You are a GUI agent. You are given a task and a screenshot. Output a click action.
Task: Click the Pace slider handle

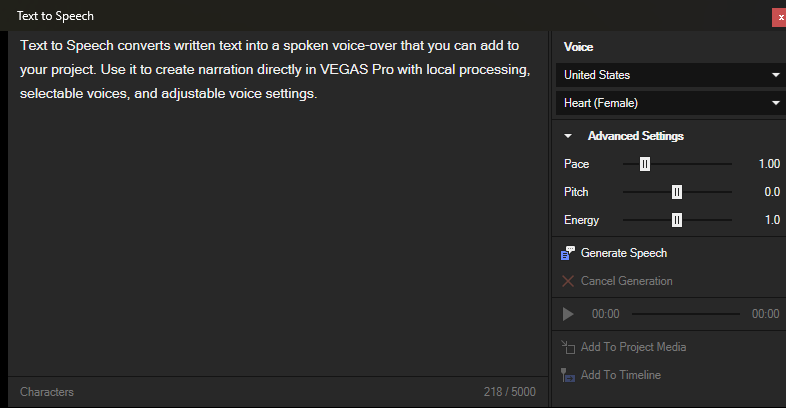(645, 164)
